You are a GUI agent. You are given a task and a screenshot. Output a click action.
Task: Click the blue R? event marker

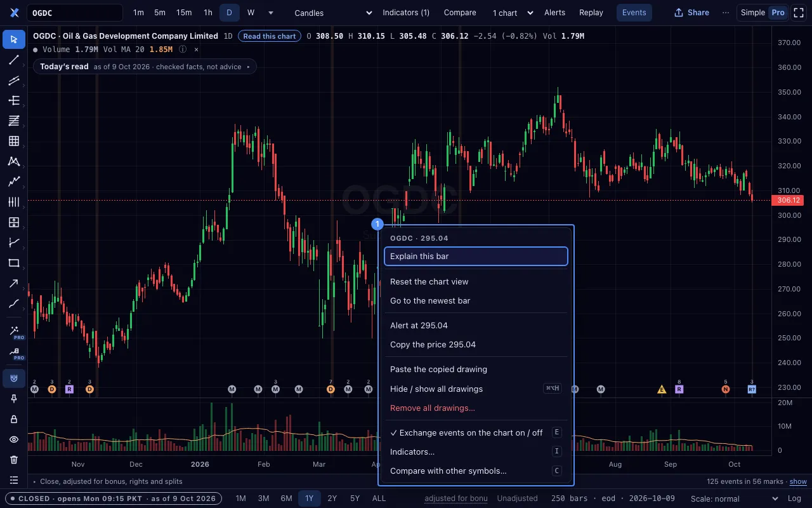click(x=752, y=389)
